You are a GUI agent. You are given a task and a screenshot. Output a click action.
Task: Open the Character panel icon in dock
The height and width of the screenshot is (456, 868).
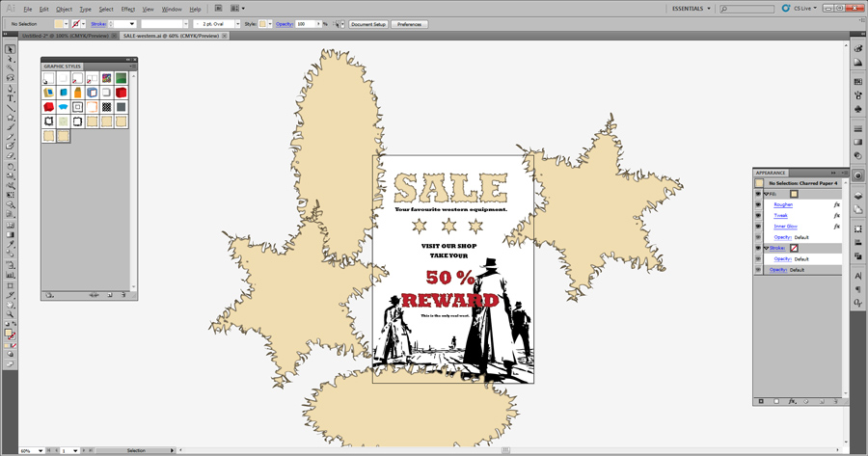[x=857, y=276]
